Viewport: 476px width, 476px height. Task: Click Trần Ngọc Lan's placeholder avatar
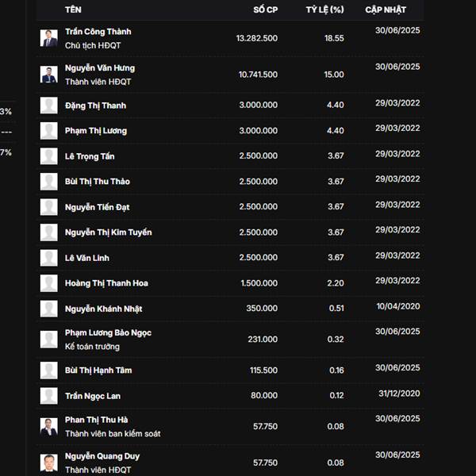[49, 396]
